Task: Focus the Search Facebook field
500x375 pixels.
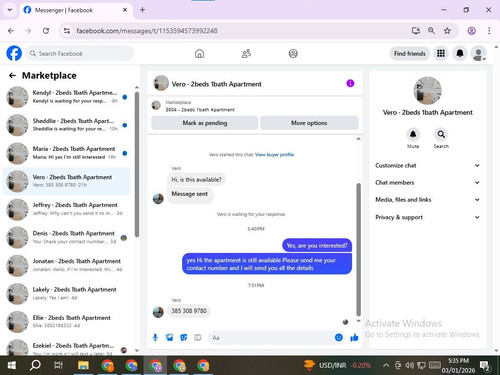Action: (80, 53)
